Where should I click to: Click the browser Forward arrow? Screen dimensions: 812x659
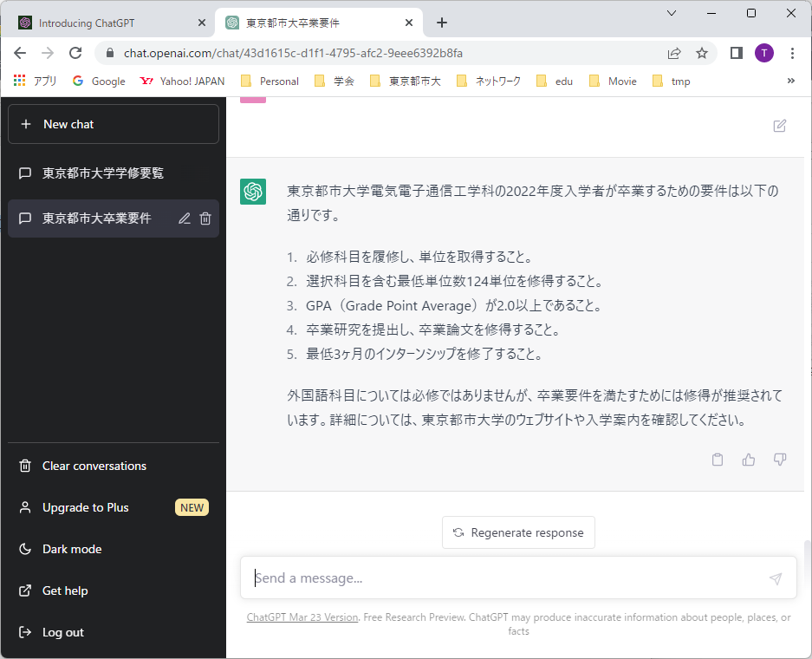tap(48, 53)
